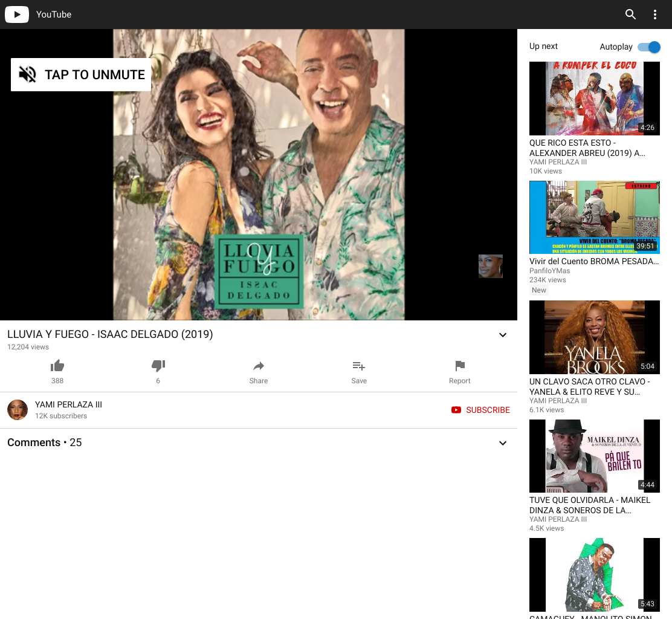Click the PanfiloYMas channel name
The image size is (672, 619).
point(549,270)
